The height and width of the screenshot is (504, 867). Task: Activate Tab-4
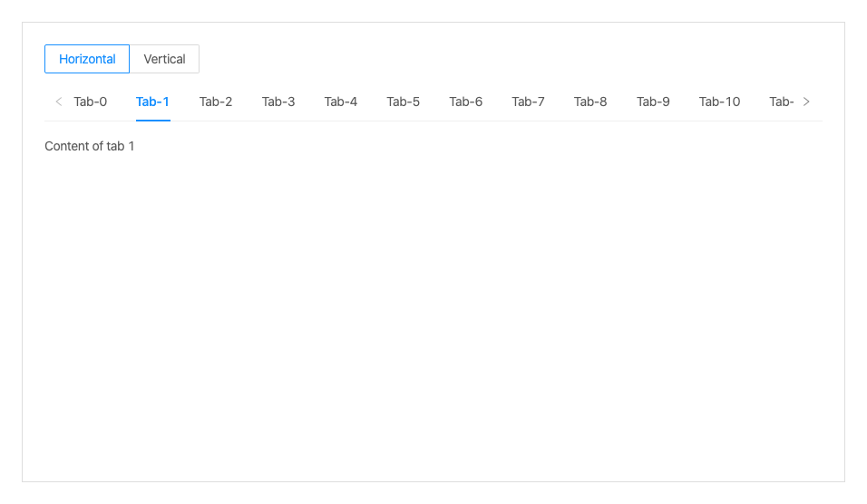(341, 102)
